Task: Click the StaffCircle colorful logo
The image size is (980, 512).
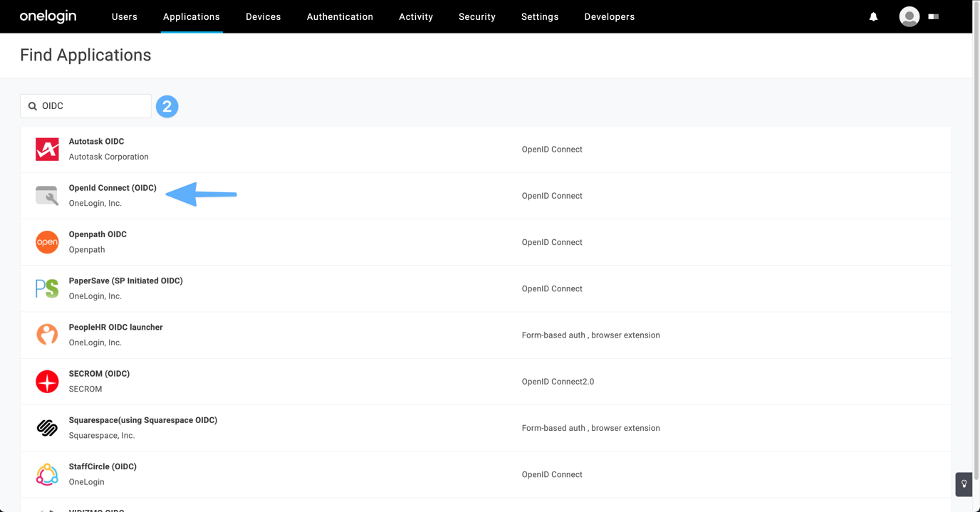Action: [47, 474]
